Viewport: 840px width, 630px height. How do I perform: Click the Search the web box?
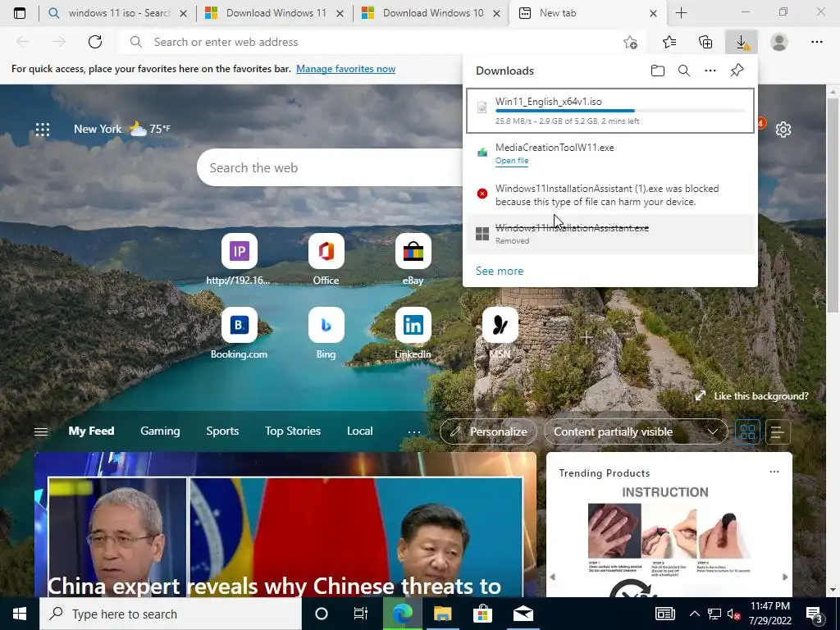click(x=330, y=167)
